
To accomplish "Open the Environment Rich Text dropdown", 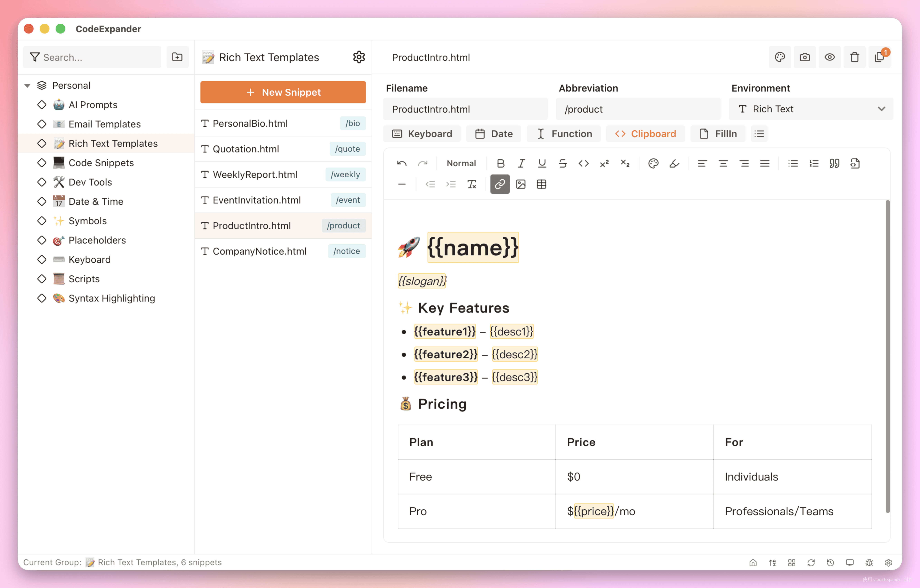I will click(x=811, y=109).
